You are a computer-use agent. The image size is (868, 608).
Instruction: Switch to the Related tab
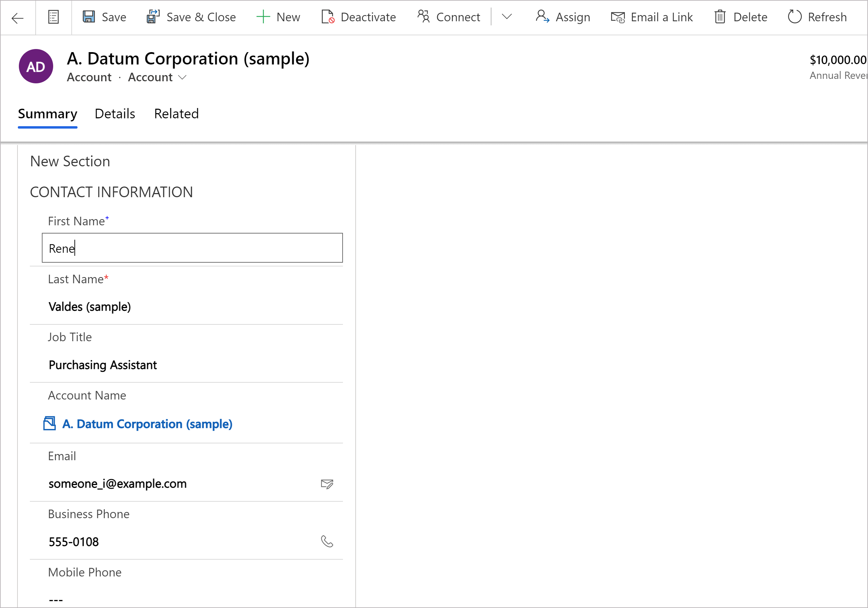[x=176, y=114]
